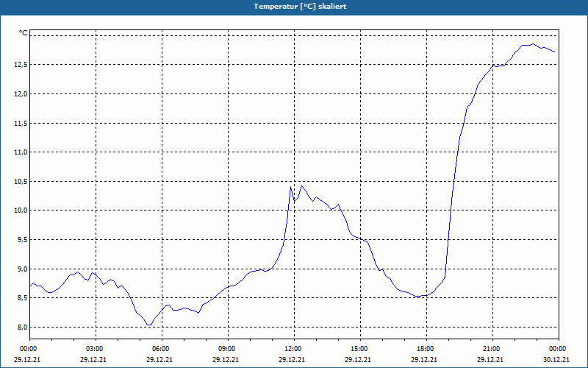Click the '09:00' time label
The image size is (588, 368).
coord(229,349)
